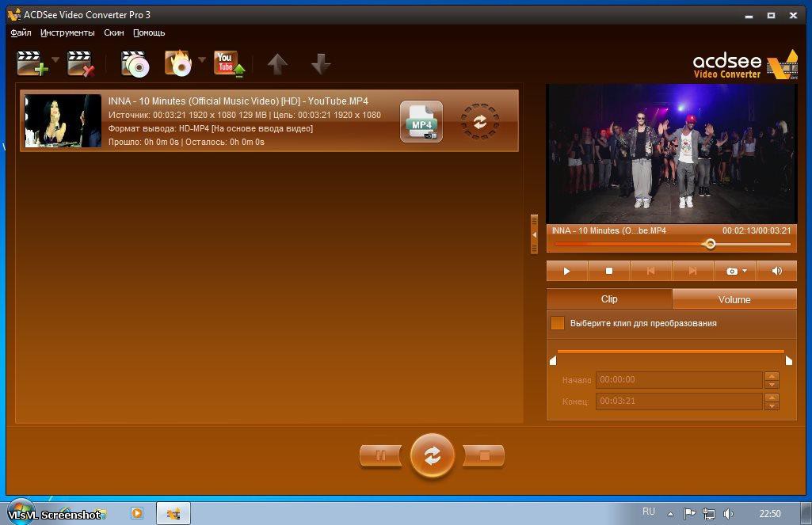Viewport: 812px width, 525px height.
Task: Open the Инструменты menu
Action: tap(67, 32)
